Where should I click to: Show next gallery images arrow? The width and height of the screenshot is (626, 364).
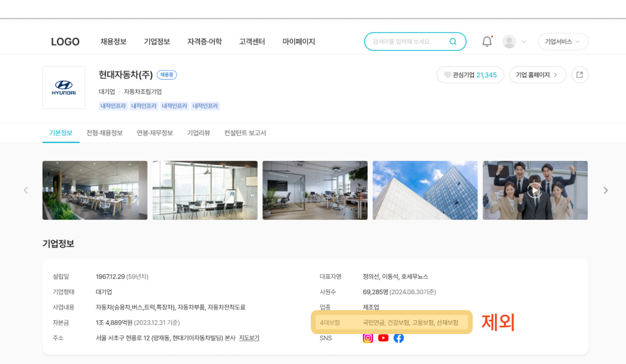(x=605, y=190)
